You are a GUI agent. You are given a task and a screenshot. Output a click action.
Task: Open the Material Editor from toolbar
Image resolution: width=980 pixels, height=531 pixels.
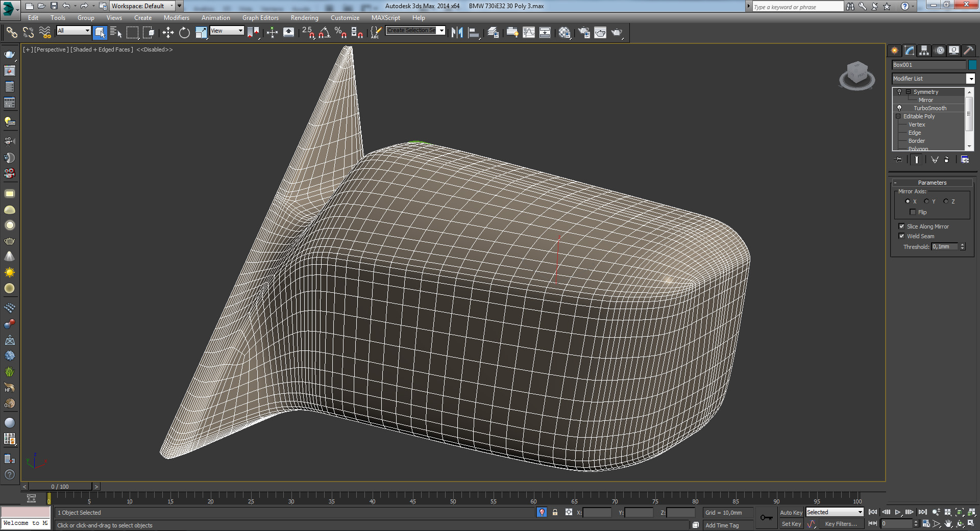[564, 33]
